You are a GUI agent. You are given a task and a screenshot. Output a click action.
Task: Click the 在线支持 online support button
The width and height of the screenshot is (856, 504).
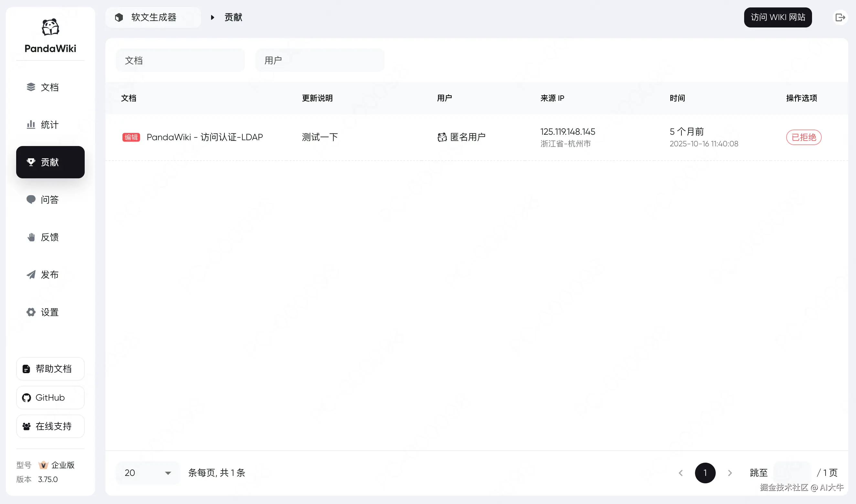50,426
